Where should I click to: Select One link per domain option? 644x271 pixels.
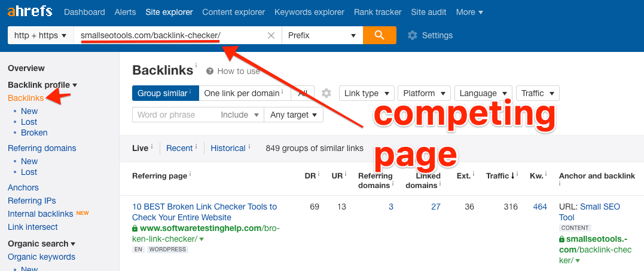coord(245,94)
